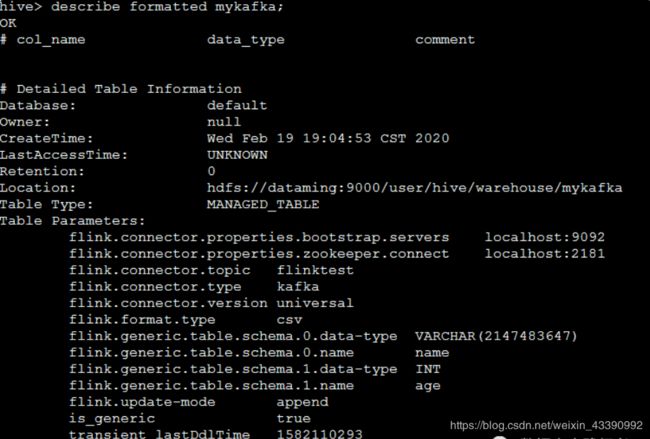Click the 'universal' connector version value

[315, 302]
